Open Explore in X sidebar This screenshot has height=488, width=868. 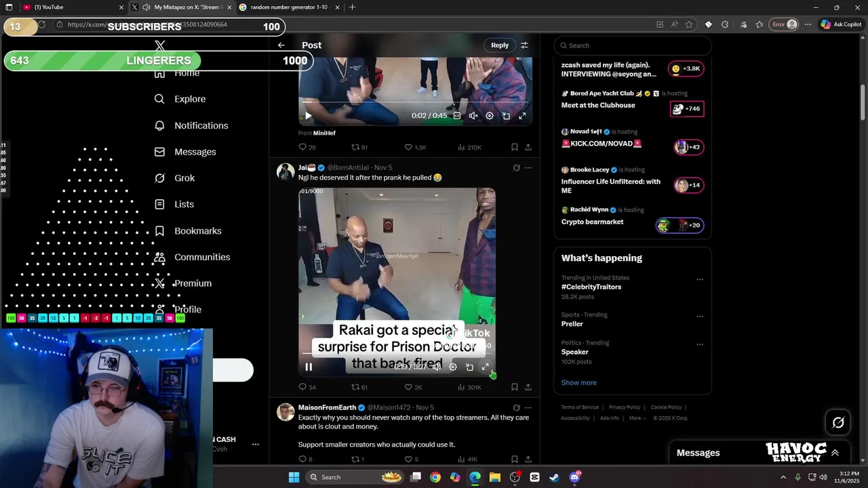pyautogui.click(x=180, y=99)
